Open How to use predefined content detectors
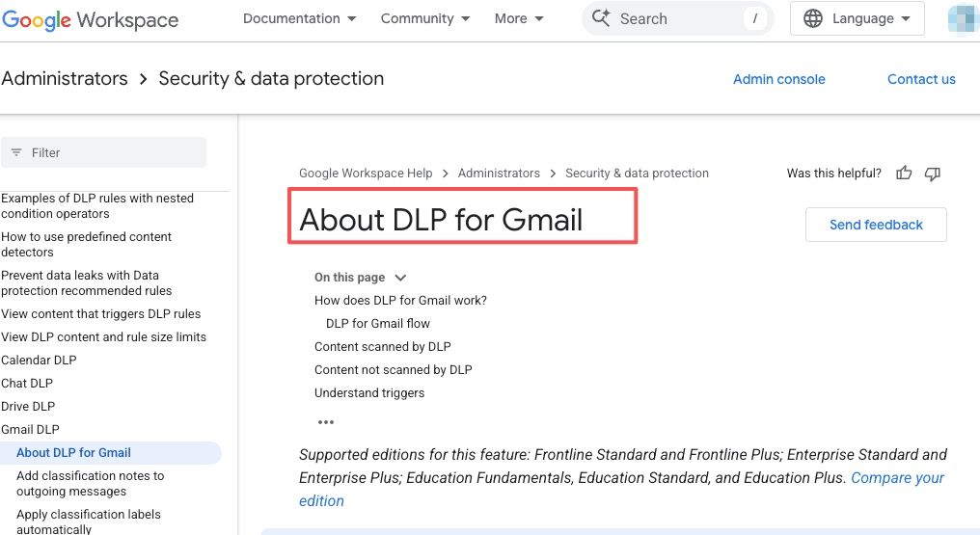Viewport: 980px width, 535px height. 86,245
